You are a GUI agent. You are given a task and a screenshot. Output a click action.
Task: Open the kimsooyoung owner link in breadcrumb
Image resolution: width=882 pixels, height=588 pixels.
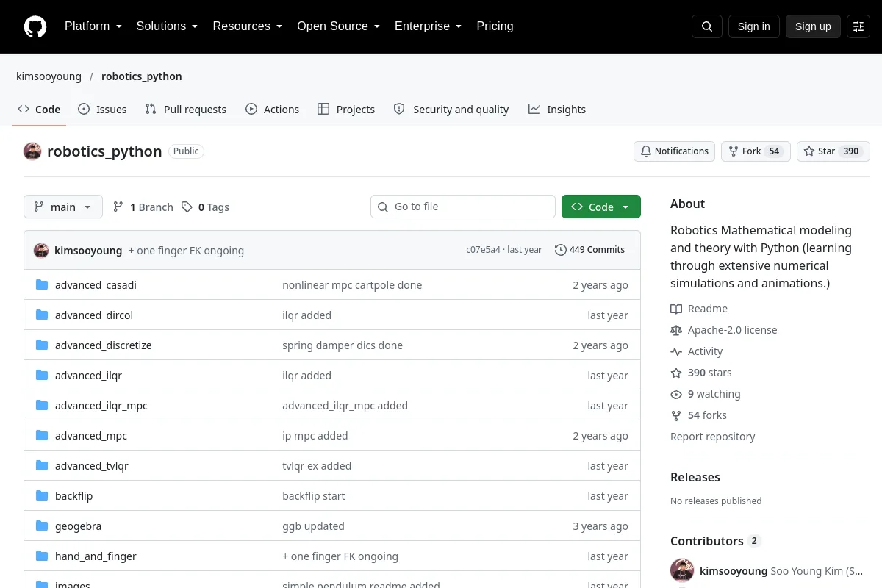click(49, 76)
